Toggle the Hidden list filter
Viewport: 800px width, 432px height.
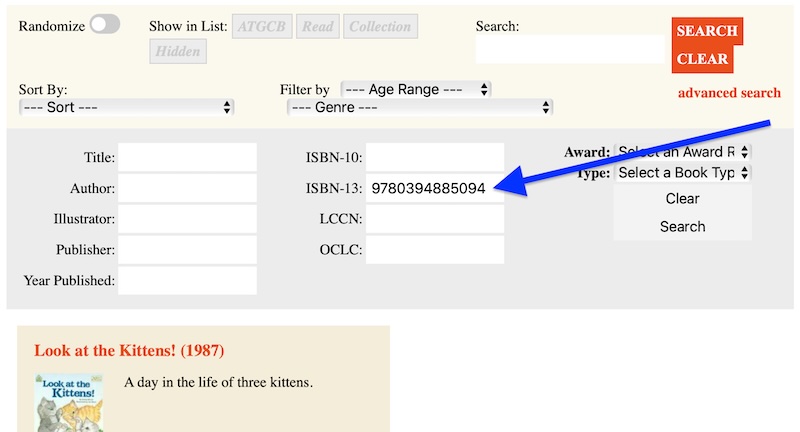[178, 51]
